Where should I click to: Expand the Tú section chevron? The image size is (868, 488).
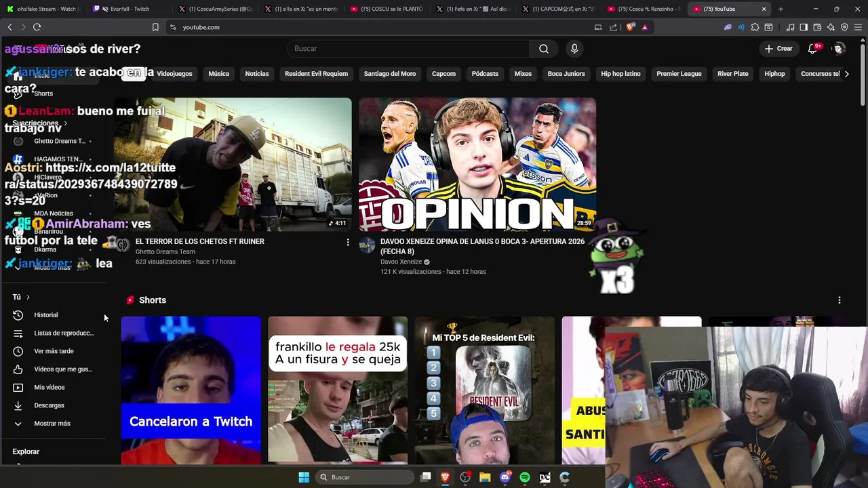coord(28,297)
